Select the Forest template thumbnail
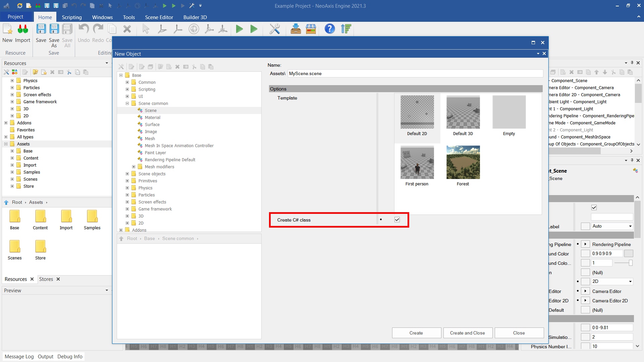 pyautogui.click(x=463, y=163)
